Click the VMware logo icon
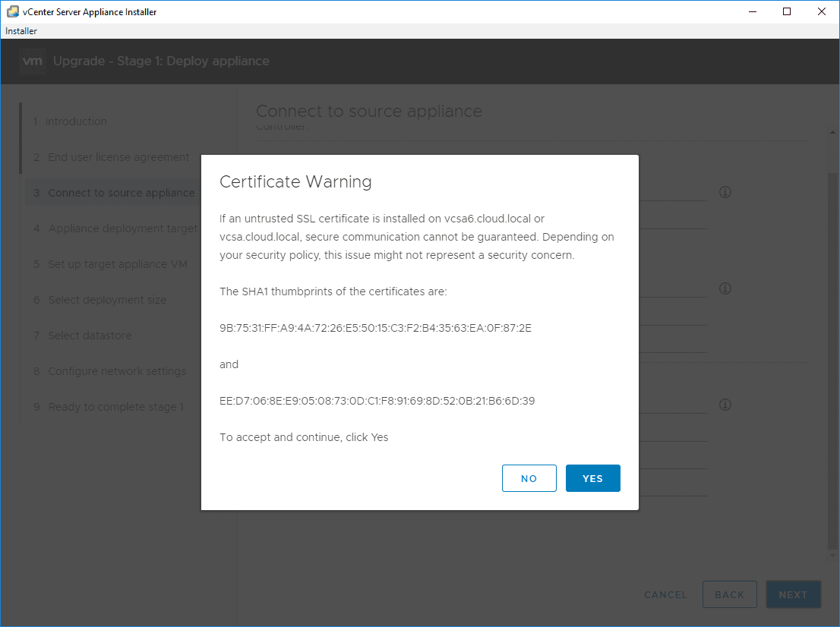Image resolution: width=840 pixels, height=627 pixels. pos(32,61)
